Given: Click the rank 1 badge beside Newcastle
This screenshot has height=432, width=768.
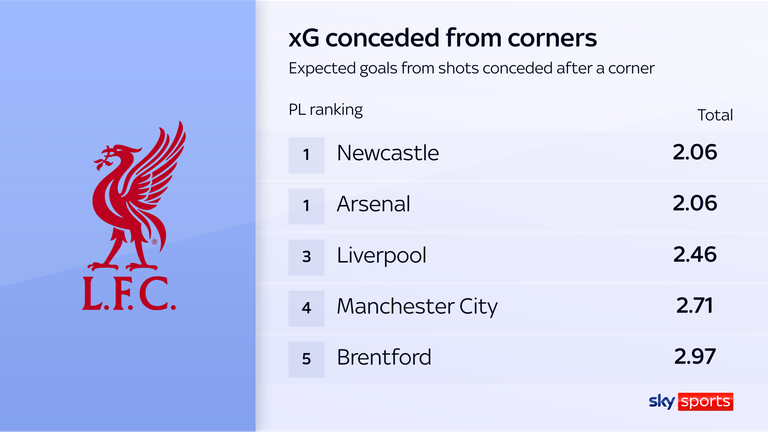Looking at the screenshot, I should [306, 153].
